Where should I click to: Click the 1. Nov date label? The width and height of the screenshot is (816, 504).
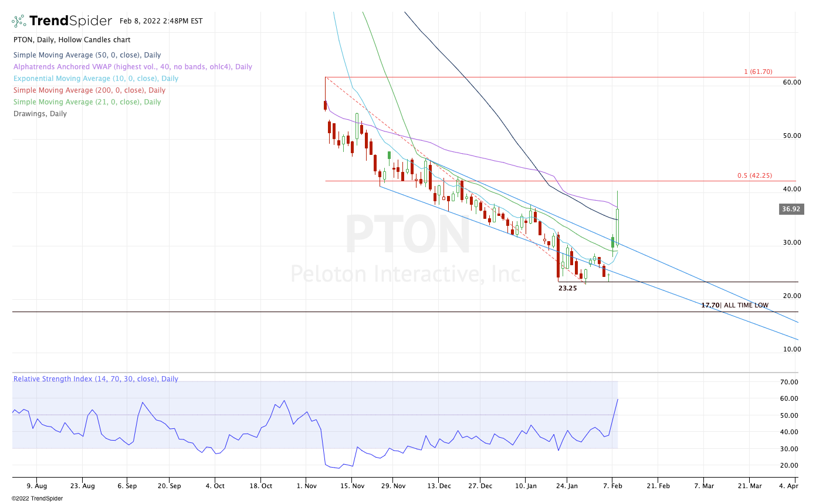[x=307, y=486]
